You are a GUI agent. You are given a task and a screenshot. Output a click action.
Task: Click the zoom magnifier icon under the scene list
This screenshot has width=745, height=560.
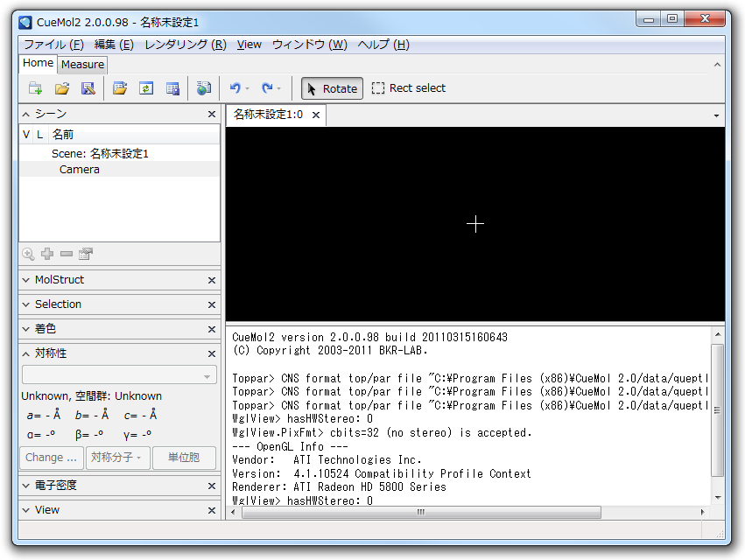(x=28, y=254)
